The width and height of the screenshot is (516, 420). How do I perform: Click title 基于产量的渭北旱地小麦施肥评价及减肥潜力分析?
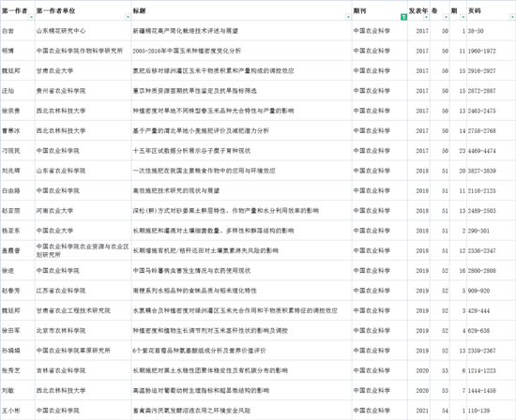point(201,131)
